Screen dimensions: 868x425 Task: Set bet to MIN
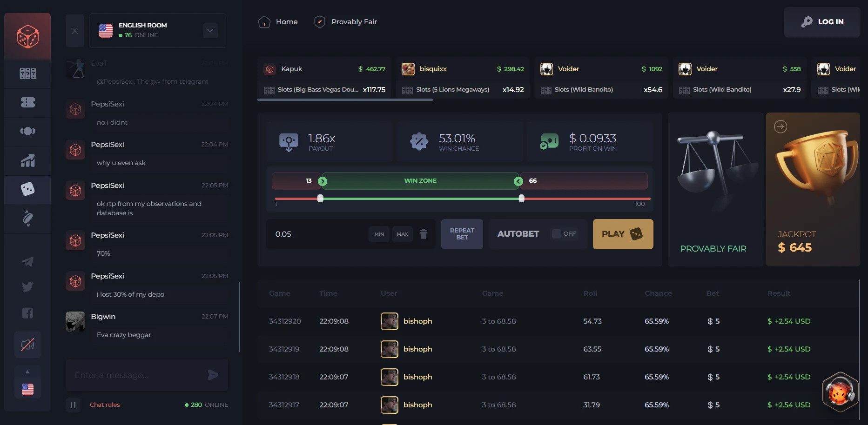pyautogui.click(x=379, y=234)
